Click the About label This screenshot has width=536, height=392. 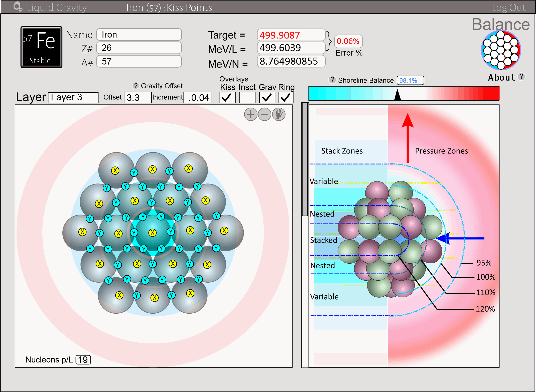click(502, 77)
